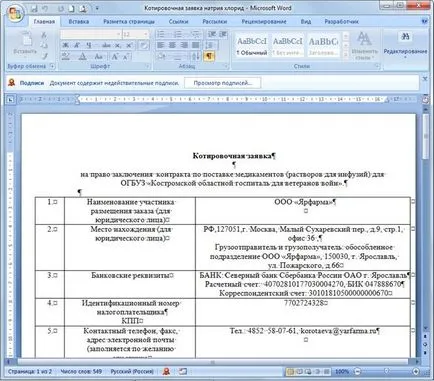The height and width of the screenshot is (381, 434).
Task: Open the Change Case Aa button
Action: [x=99, y=56]
